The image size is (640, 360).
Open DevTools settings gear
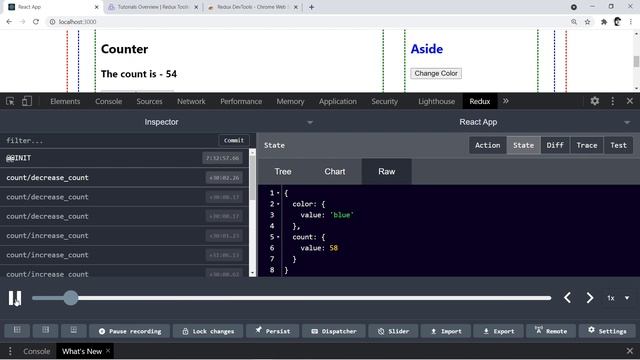tap(595, 101)
